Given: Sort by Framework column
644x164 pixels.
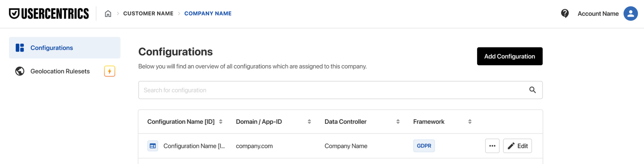Looking at the screenshot, I should point(470,121).
